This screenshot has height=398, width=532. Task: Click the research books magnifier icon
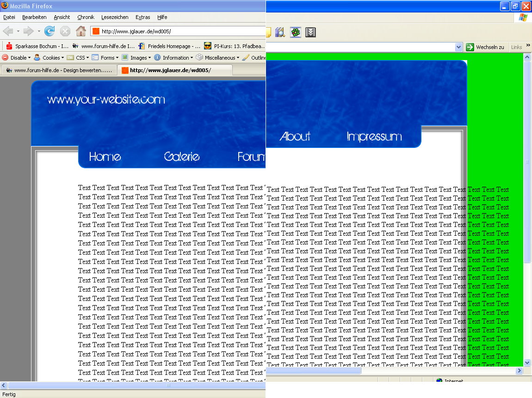click(x=280, y=32)
